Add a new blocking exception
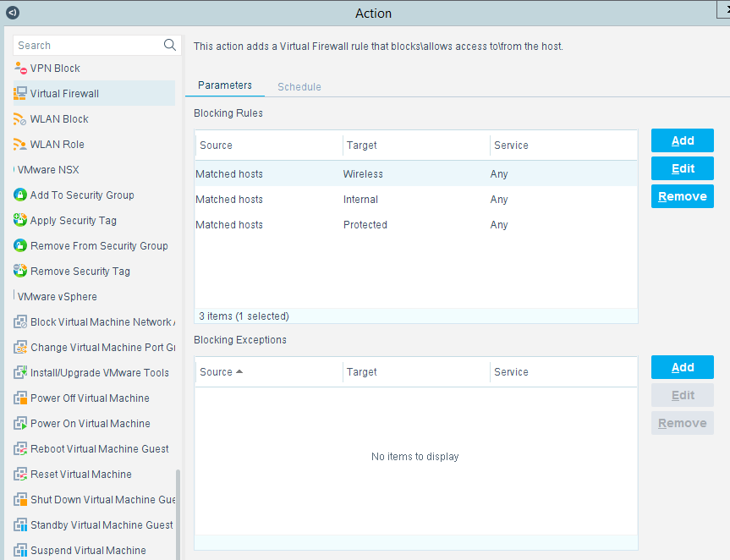The width and height of the screenshot is (730, 560). [682, 367]
